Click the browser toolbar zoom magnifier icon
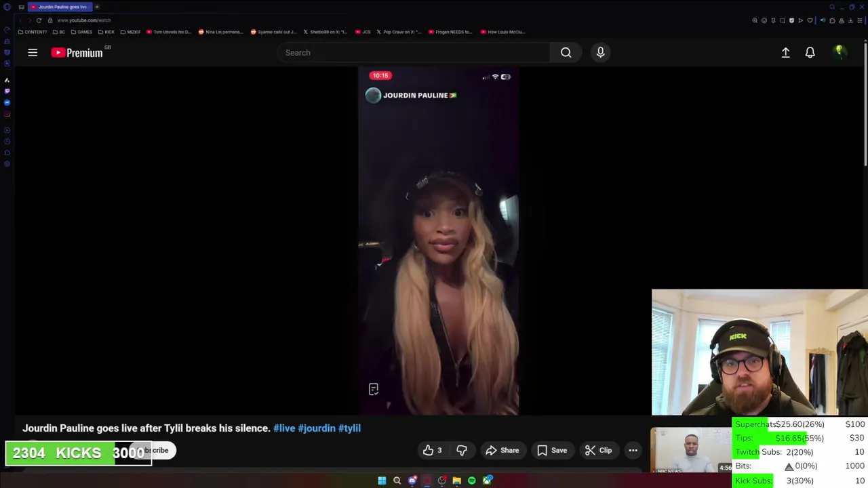This screenshot has width=868, height=488. [755, 20]
